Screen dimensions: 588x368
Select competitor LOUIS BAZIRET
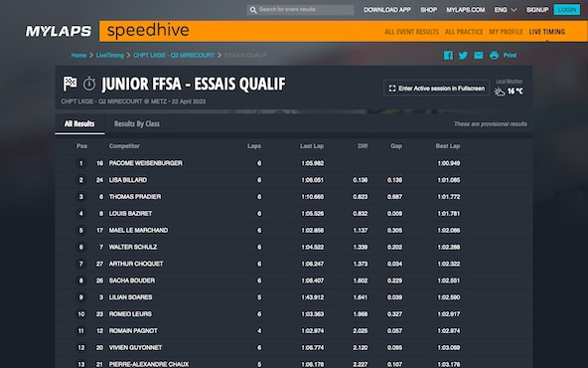pyautogui.click(x=130, y=214)
